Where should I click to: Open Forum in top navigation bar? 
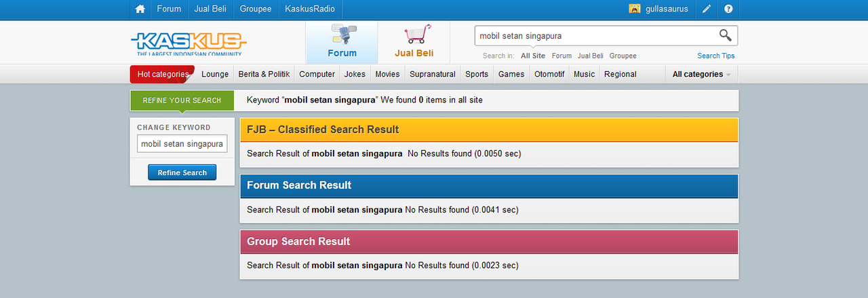(x=169, y=9)
